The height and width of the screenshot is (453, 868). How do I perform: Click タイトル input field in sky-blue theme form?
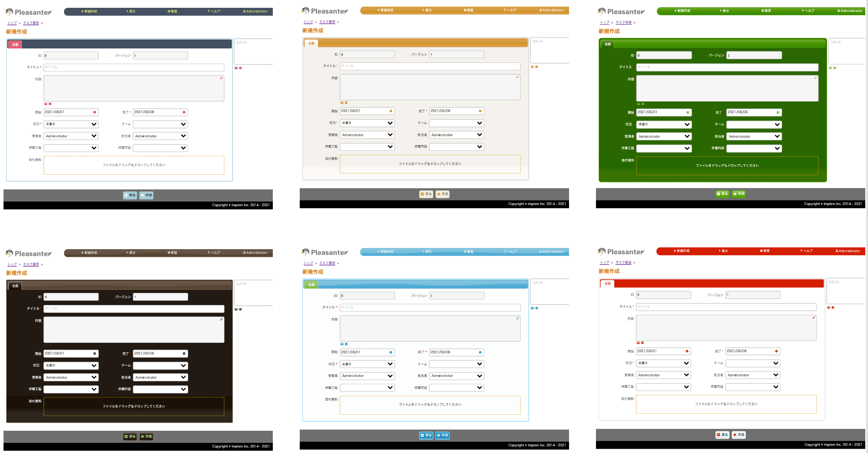pos(430,308)
